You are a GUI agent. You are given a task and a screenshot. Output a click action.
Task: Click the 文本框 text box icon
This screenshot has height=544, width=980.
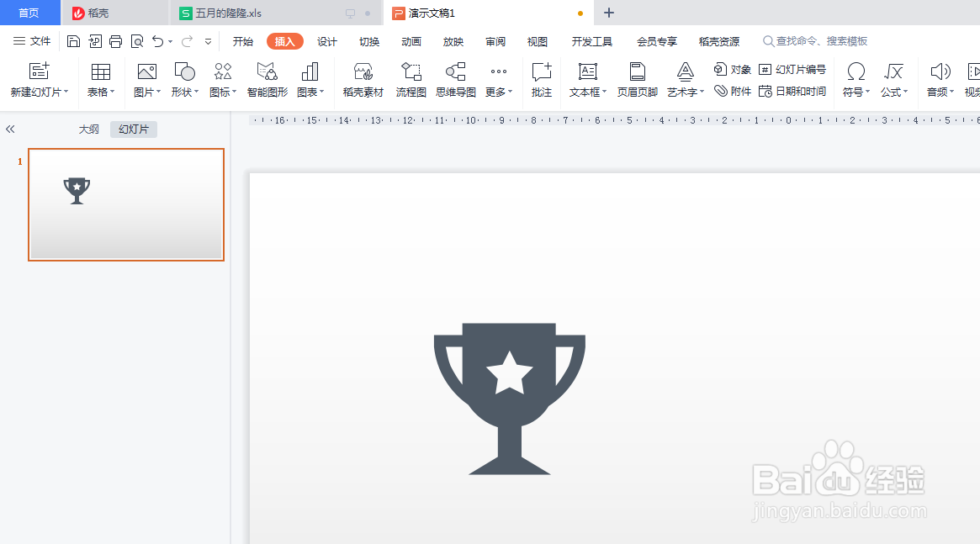(587, 71)
